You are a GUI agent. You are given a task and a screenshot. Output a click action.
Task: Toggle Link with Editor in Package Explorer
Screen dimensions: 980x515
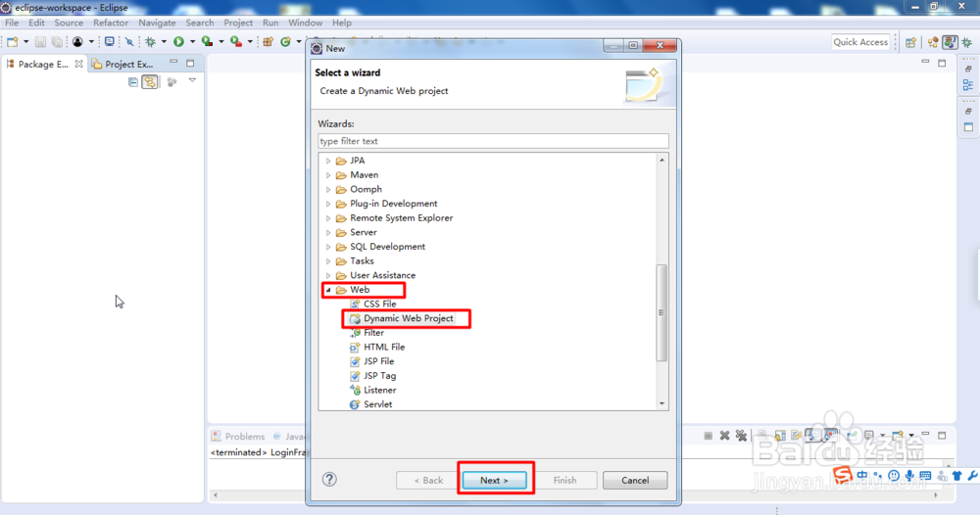[x=149, y=82]
